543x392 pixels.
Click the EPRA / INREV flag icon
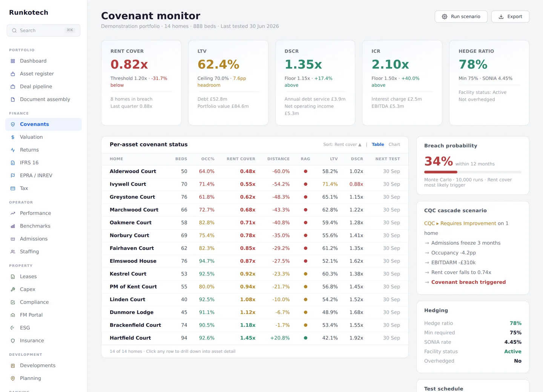click(x=13, y=176)
